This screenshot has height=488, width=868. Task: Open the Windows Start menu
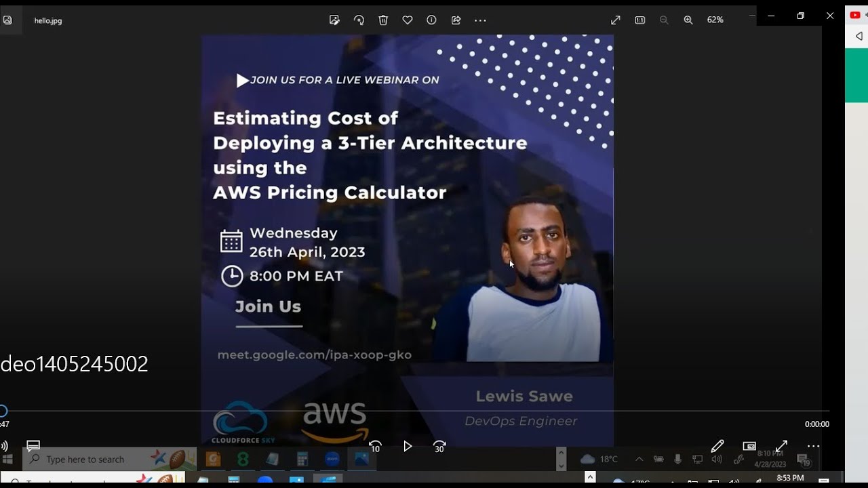click(7, 460)
